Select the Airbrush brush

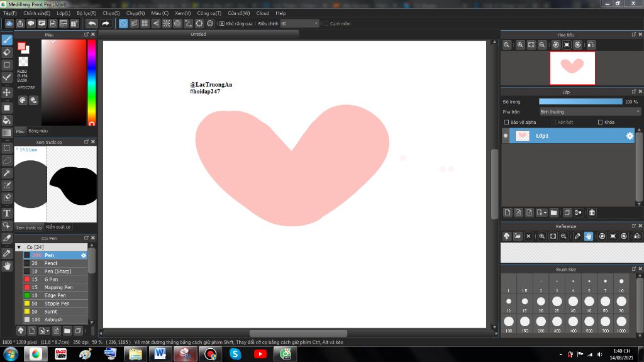tap(55, 320)
